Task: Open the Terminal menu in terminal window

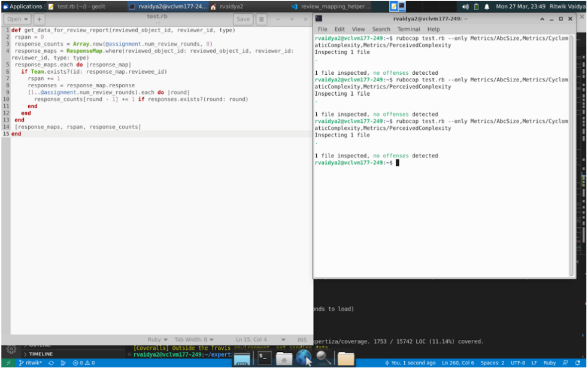Action: coord(408,29)
